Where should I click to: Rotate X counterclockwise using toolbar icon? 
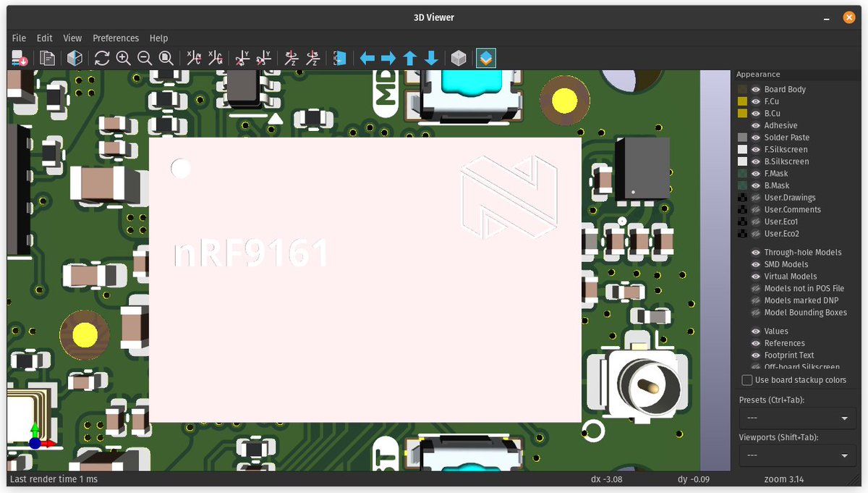click(x=216, y=58)
